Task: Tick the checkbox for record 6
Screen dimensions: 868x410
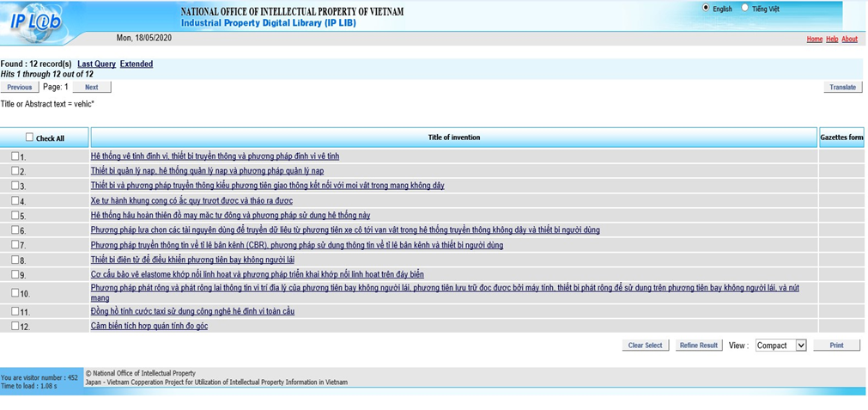Action: click(15, 229)
